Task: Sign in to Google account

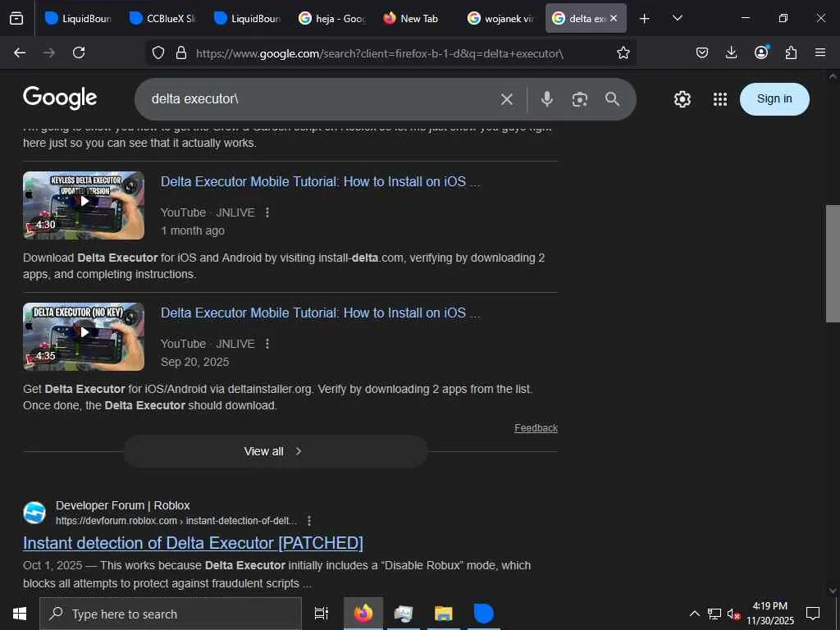Action: click(x=774, y=99)
